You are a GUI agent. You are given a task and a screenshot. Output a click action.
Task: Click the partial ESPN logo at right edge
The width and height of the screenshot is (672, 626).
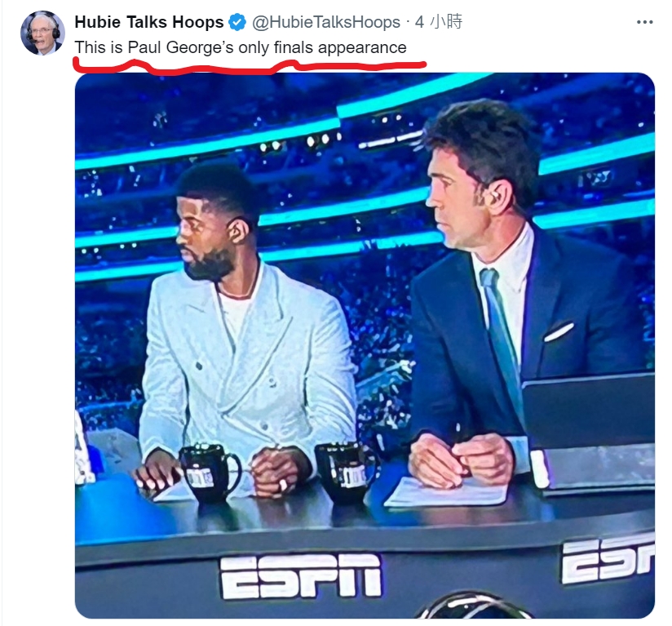click(607, 559)
